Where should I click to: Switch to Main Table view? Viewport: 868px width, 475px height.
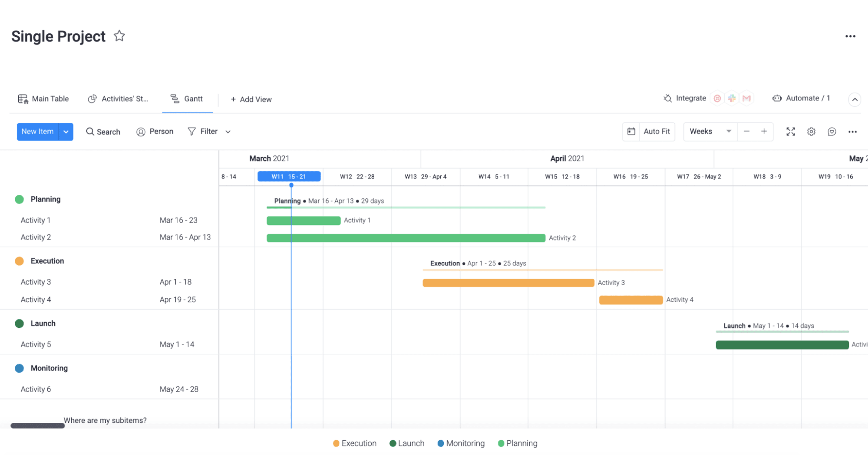tap(50, 98)
